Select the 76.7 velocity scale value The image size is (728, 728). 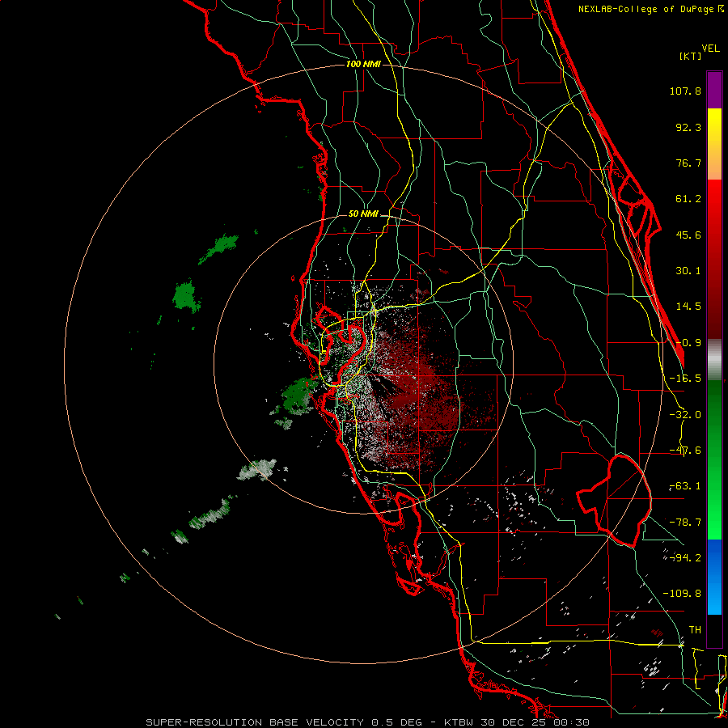(x=688, y=163)
